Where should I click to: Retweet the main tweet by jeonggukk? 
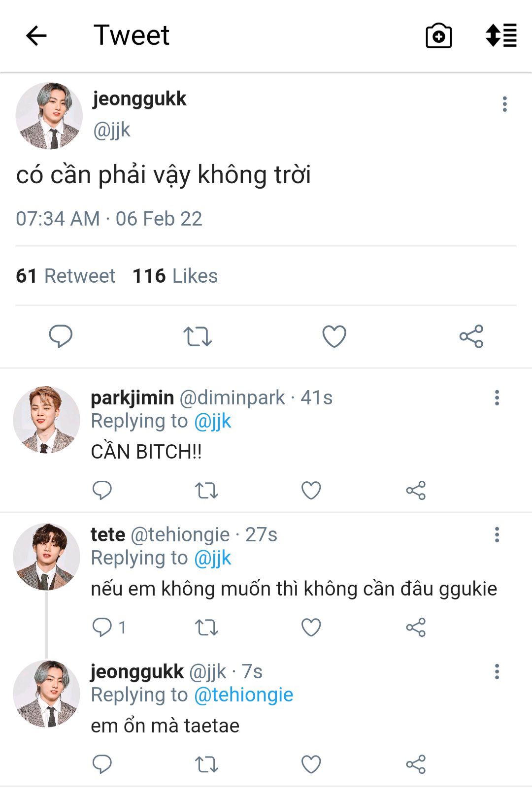click(x=198, y=336)
